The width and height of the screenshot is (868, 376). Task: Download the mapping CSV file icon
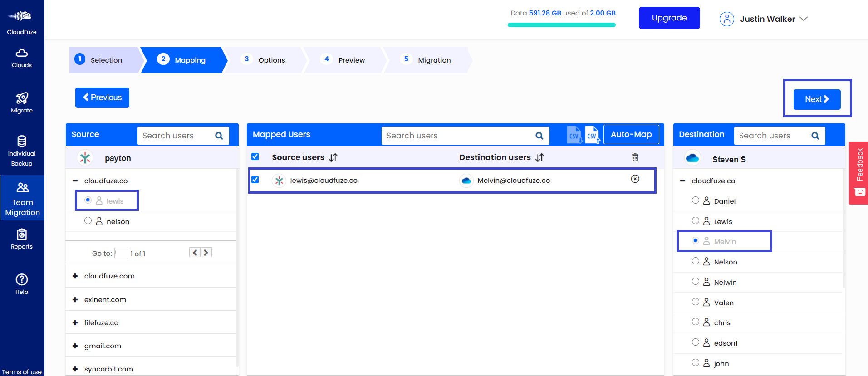point(574,135)
